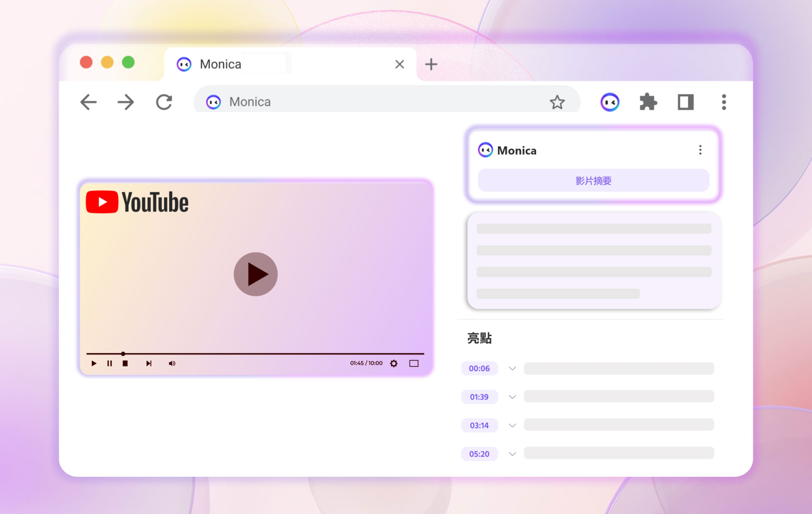Expand the 05:20 highlight chevron

(x=512, y=454)
